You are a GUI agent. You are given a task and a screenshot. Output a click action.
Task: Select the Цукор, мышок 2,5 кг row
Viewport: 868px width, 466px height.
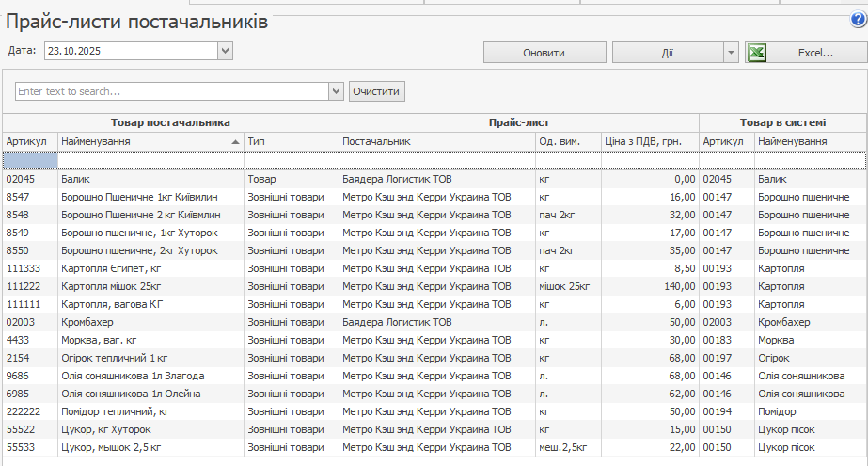(x=150, y=447)
